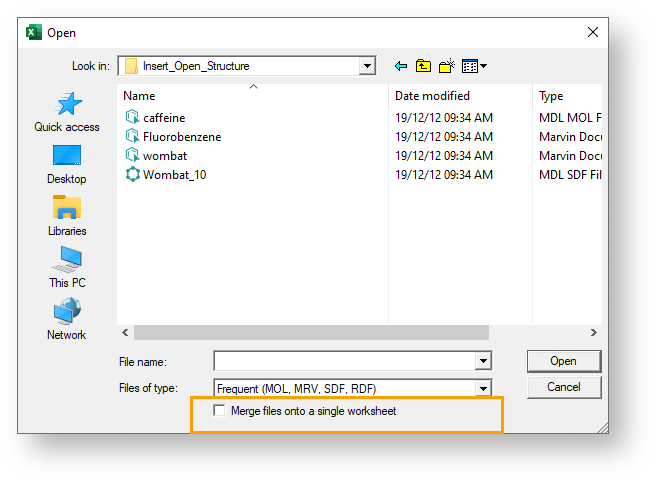Screen dimensions: 657x482
Task: Go back to last folder visited
Action: 401,66
